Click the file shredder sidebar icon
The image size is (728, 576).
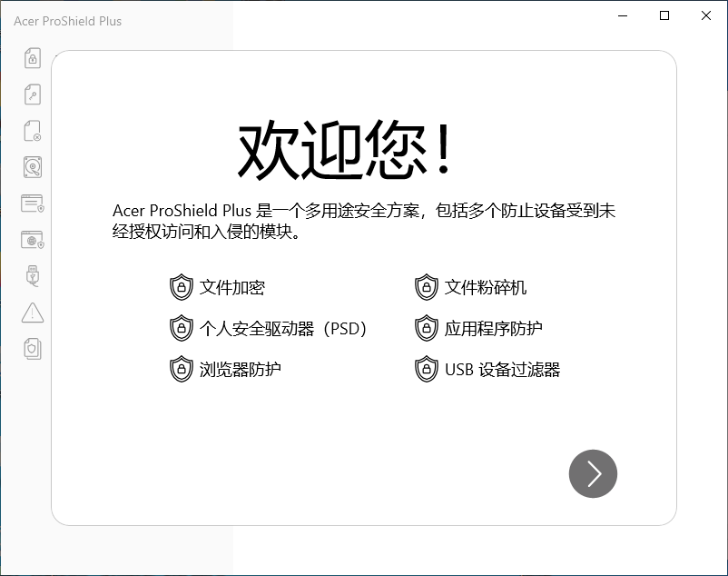(x=32, y=130)
